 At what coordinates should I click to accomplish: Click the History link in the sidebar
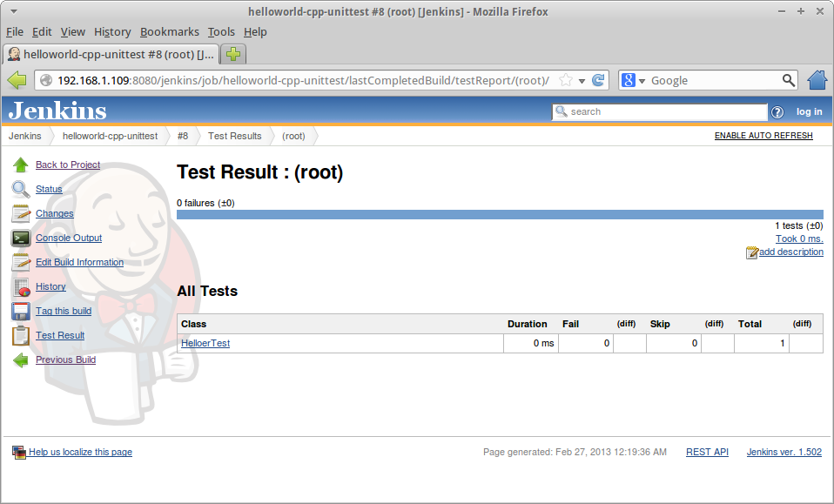50,286
